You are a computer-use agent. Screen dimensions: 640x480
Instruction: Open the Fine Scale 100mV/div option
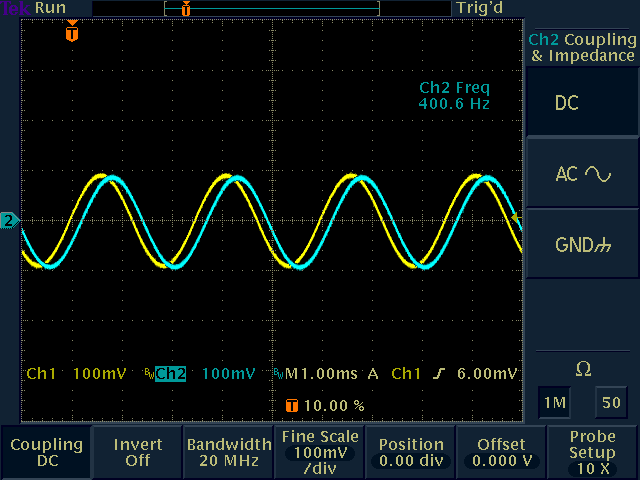[319, 452]
